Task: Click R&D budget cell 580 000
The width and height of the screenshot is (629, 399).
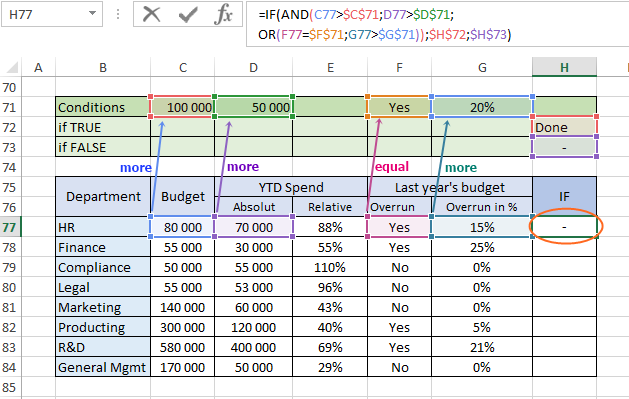Action: click(183, 348)
